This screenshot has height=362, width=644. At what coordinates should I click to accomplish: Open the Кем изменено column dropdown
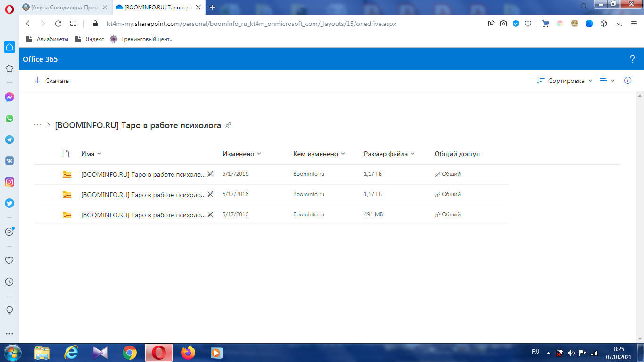click(x=319, y=154)
